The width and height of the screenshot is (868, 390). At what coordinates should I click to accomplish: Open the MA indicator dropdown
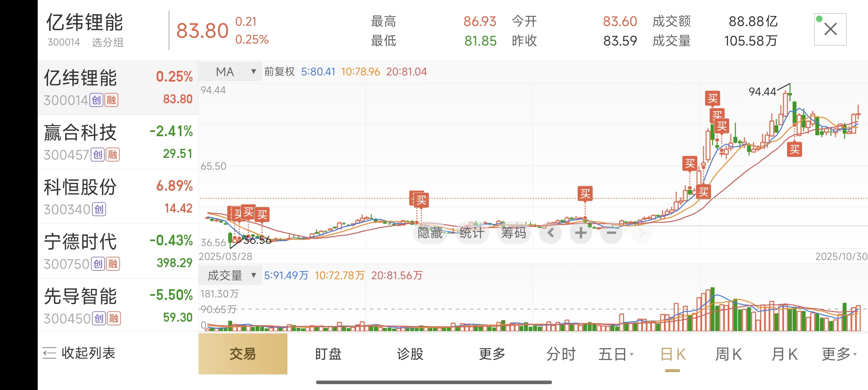tap(230, 72)
